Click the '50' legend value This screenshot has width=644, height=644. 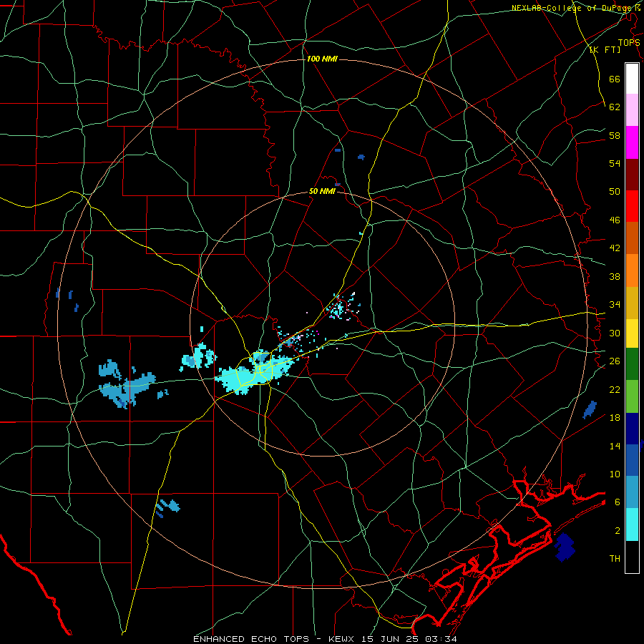(x=615, y=192)
